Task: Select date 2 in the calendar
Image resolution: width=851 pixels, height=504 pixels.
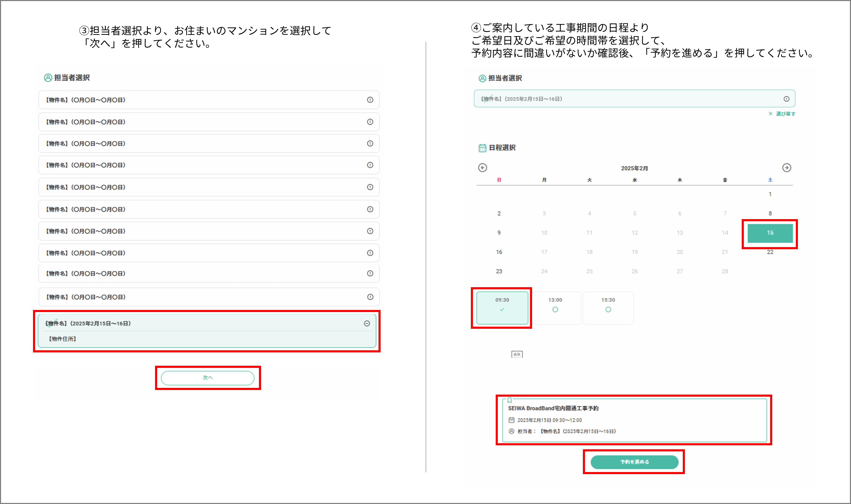Action: (x=499, y=214)
